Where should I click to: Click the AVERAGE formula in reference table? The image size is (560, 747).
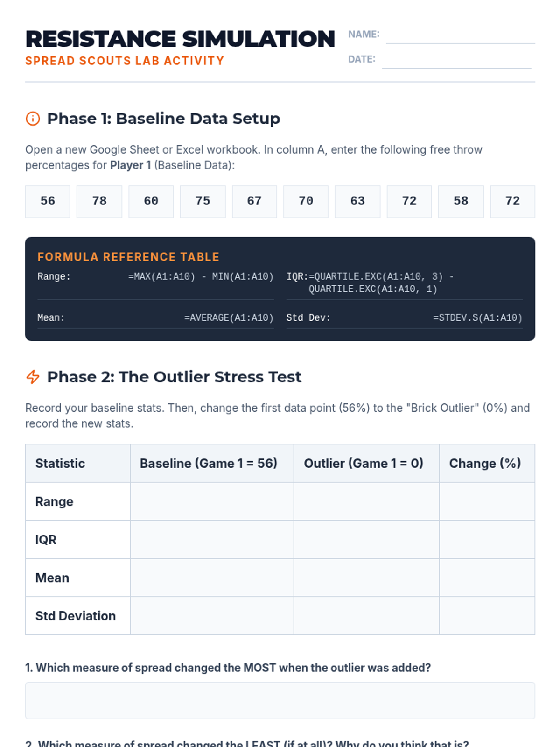[x=229, y=318]
